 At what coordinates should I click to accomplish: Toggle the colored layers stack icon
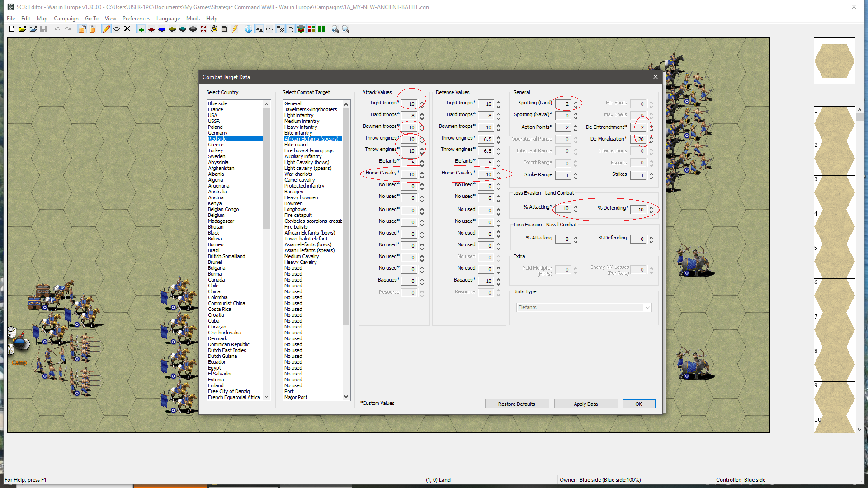pos(301,29)
